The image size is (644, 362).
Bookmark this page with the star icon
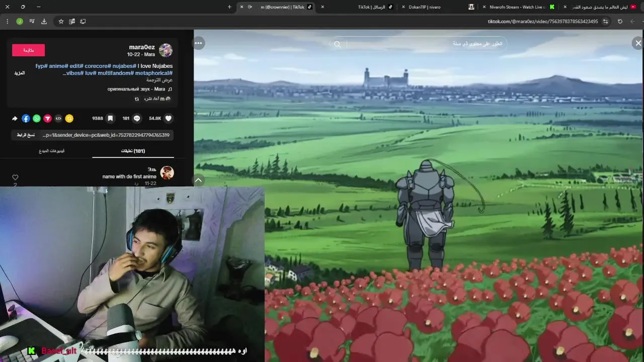coord(61,21)
